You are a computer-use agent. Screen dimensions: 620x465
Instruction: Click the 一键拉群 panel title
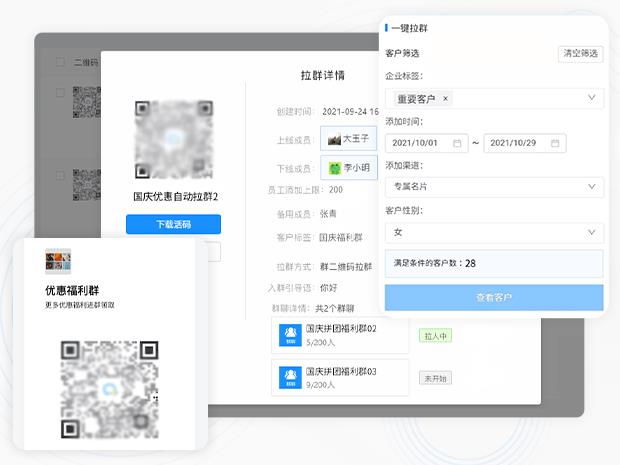pos(409,28)
